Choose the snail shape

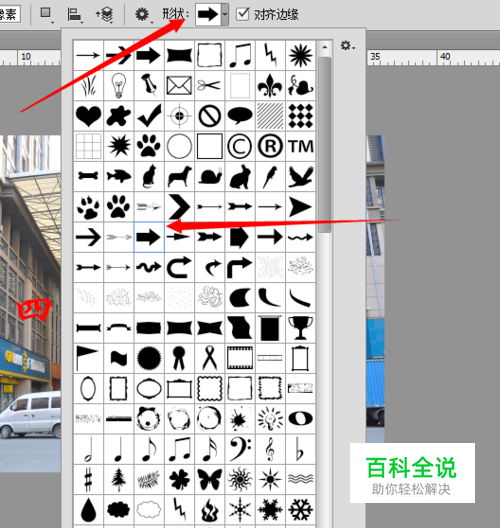(x=209, y=176)
